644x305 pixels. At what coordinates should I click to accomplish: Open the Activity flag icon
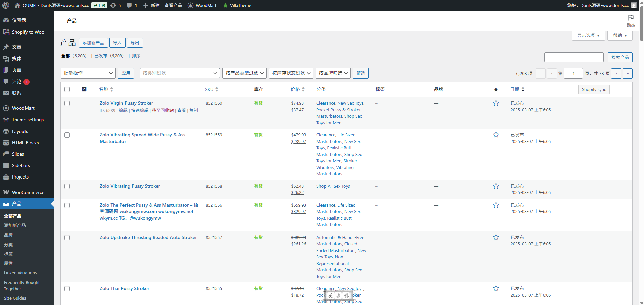[631, 17]
